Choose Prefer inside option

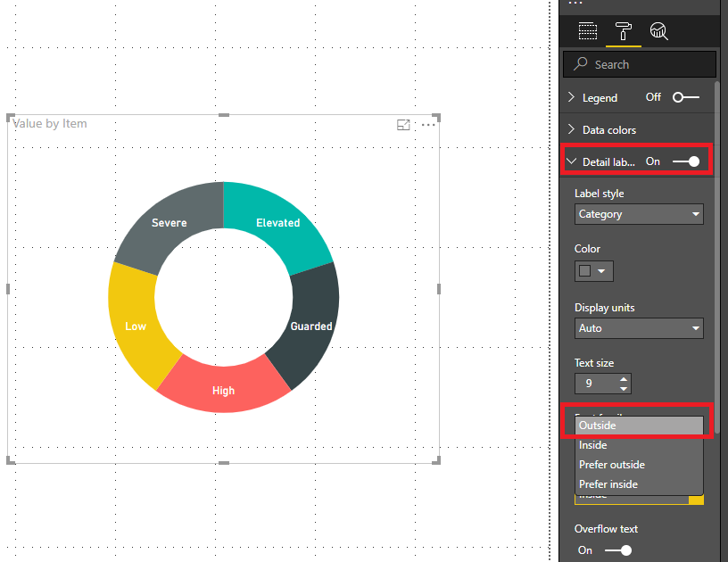pyautogui.click(x=640, y=484)
